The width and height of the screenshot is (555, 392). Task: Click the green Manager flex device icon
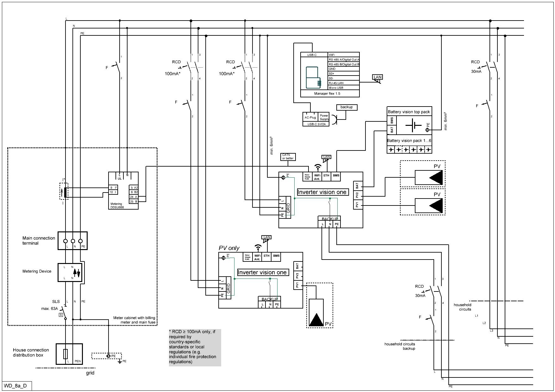pyautogui.click(x=313, y=77)
